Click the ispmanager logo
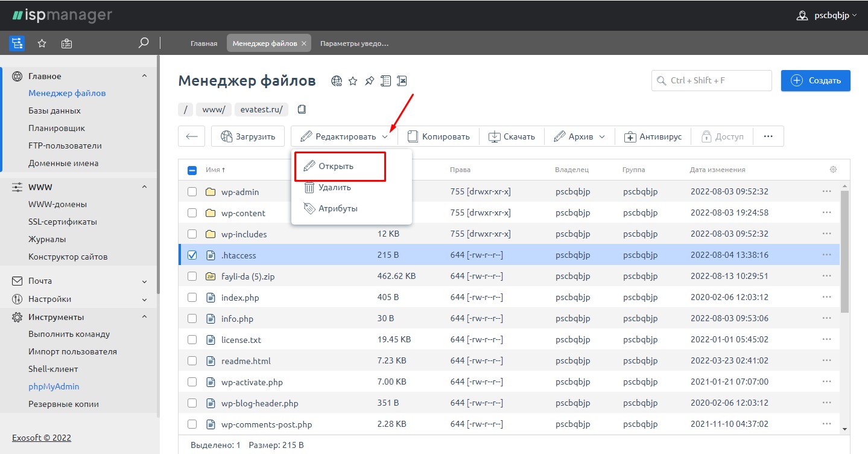868x454 pixels. point(62,15)
